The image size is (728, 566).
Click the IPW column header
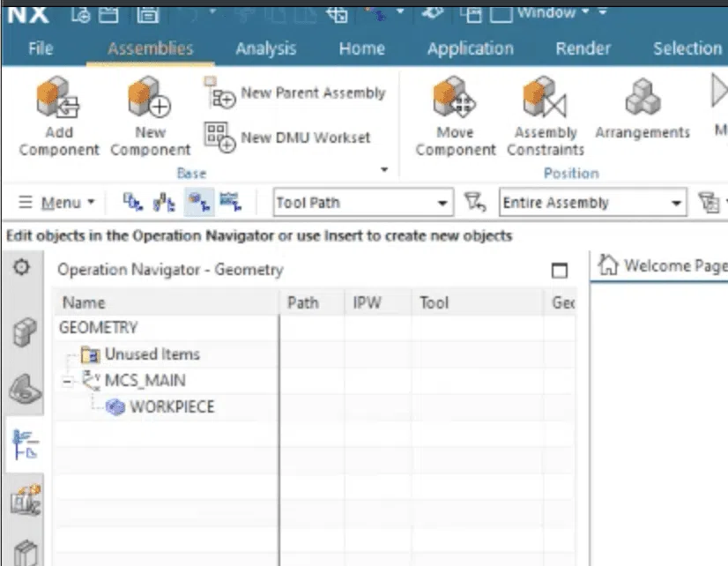(x=378, y=302)
